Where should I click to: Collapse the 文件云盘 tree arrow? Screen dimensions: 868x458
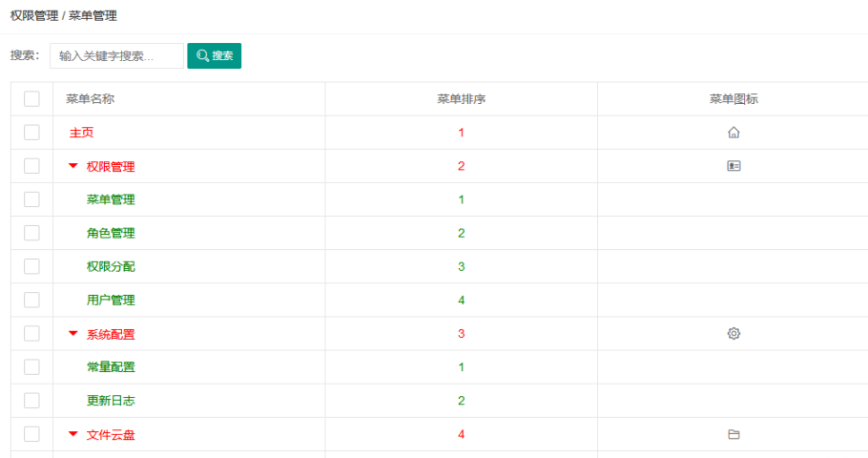point(73,434)
